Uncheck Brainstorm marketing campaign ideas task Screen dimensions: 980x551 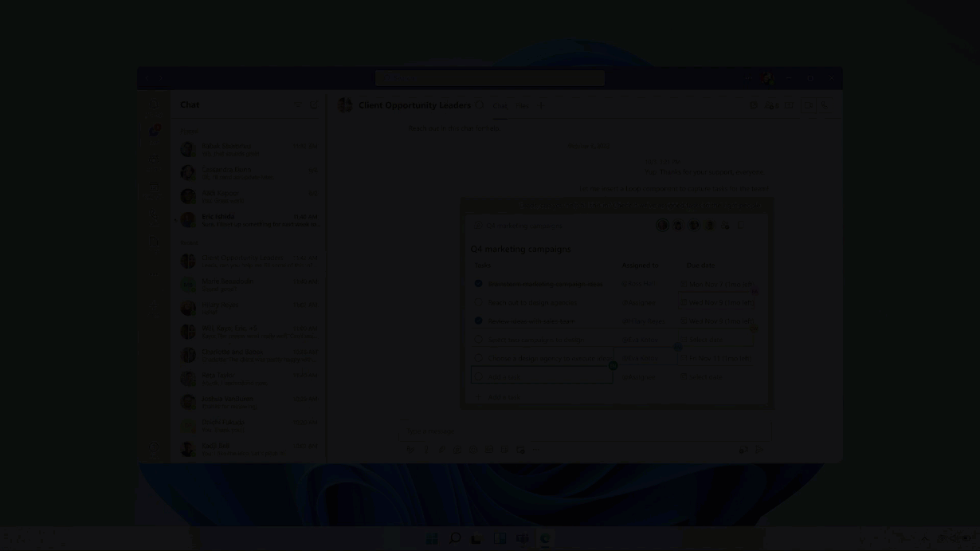coord(478,283)
